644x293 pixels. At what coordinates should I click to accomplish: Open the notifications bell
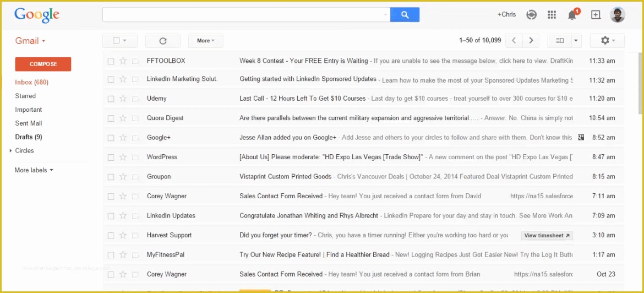click(x=572, y=15)
